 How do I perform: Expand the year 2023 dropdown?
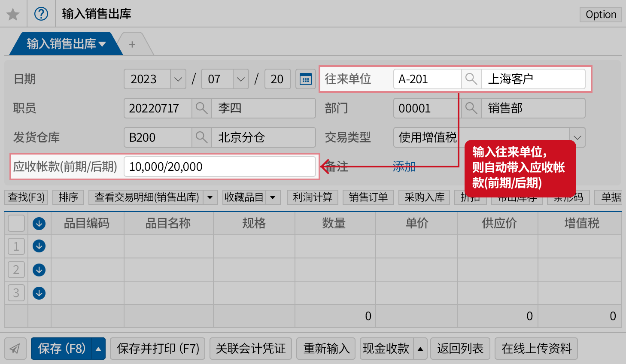coord(178,79)
